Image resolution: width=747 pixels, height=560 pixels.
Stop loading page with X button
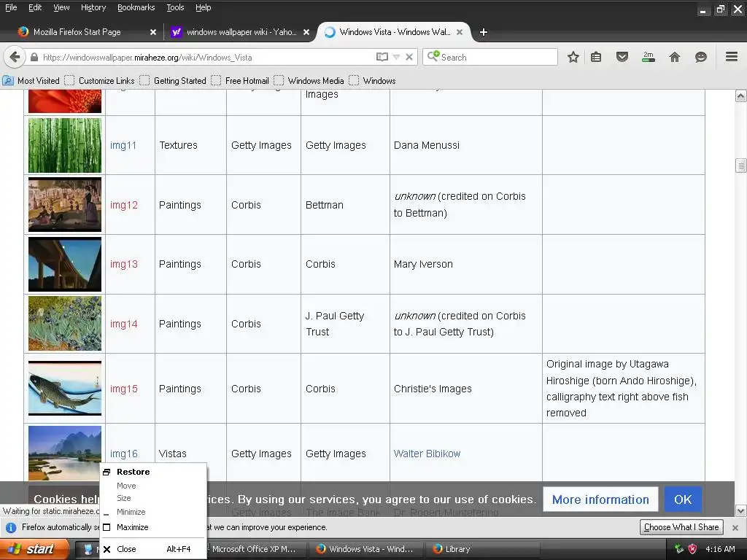(409, 57)
